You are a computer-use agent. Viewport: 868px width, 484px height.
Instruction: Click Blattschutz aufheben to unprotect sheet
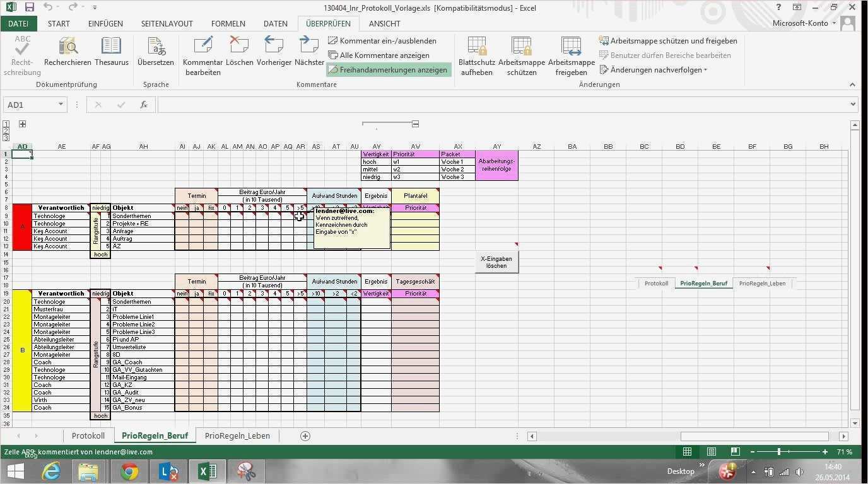click(x=476, y=55)
